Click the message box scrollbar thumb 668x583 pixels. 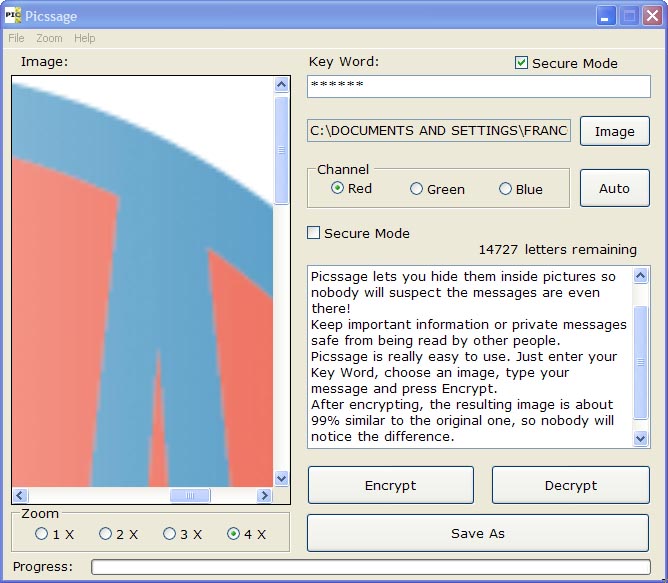pyautogui.click(x=641, y=363)
